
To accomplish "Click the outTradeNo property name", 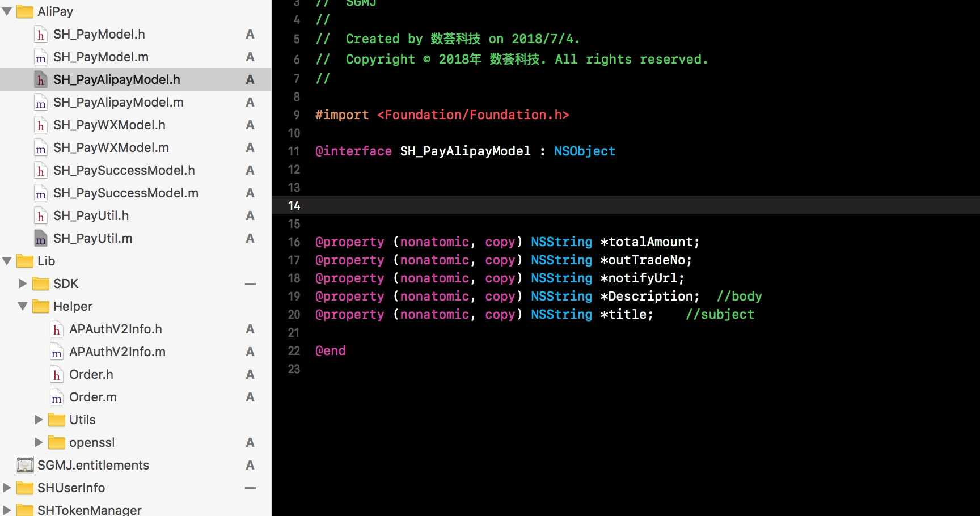I will coord(646,260).
